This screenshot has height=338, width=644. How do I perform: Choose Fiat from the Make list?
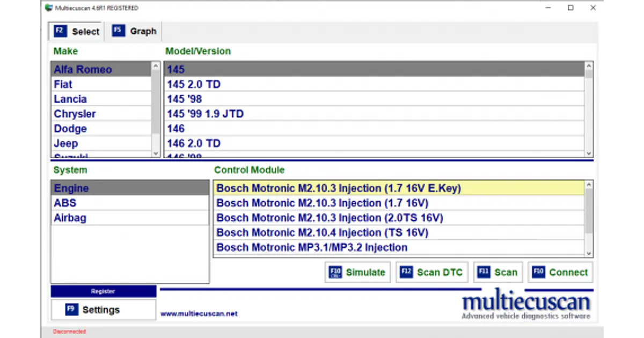pos(101,84)
